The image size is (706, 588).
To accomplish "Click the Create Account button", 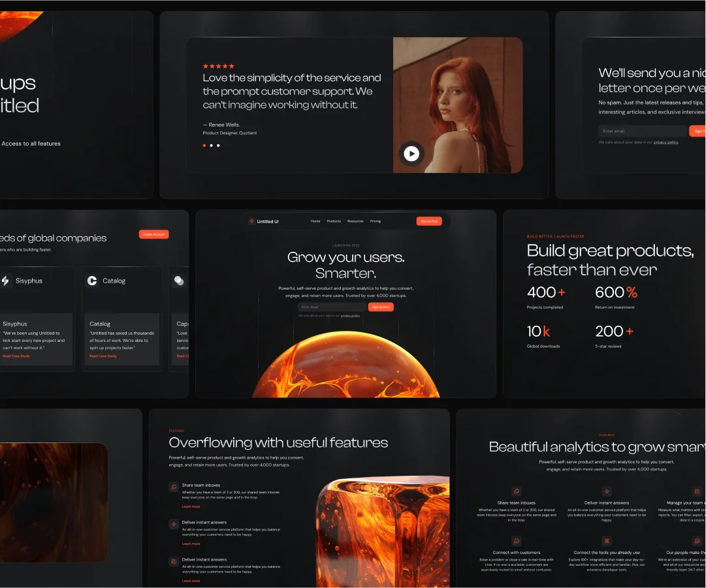I will pyautogui.click(x=154, y=234).
